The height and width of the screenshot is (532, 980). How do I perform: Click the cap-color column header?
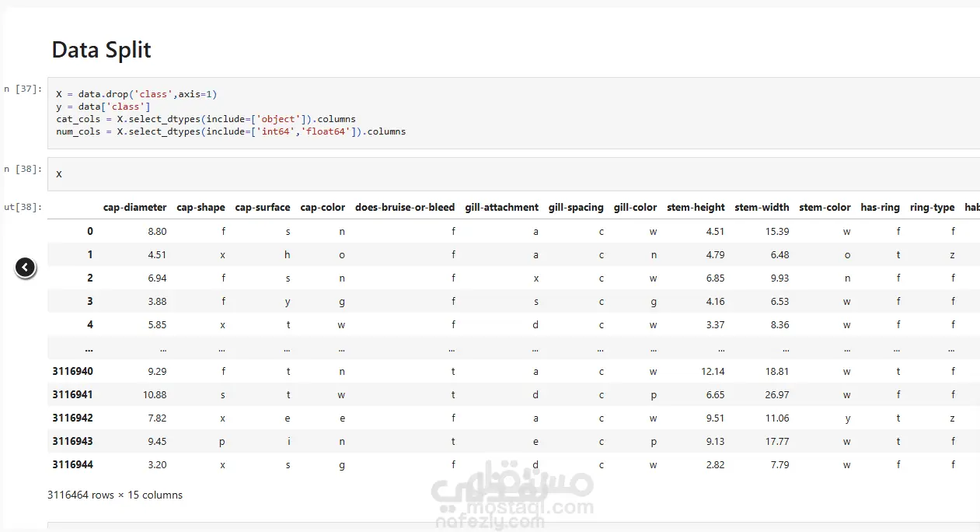coord(323,208)
